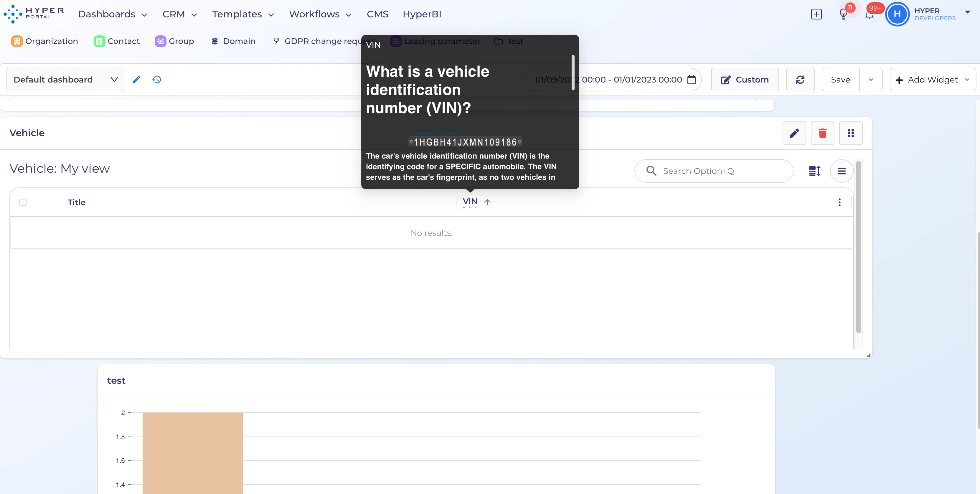Open the notifications bell icon
Image resolution: width=980 pixels, height=494 pixels.
coord(869,15)
